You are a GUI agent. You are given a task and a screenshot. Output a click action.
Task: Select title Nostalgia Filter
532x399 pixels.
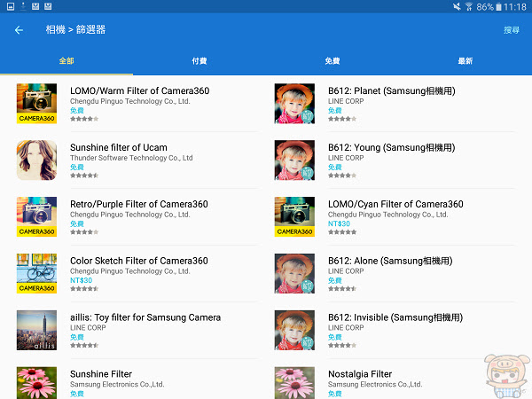click(x=360, y=374)
